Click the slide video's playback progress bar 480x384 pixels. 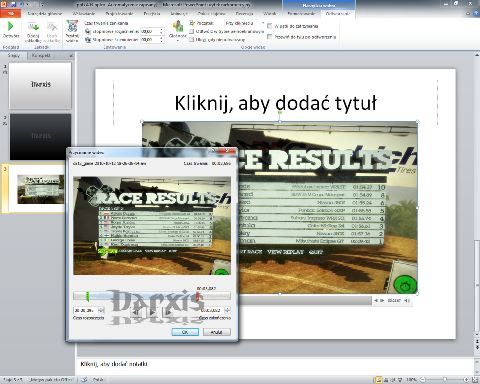pos(305,301)
